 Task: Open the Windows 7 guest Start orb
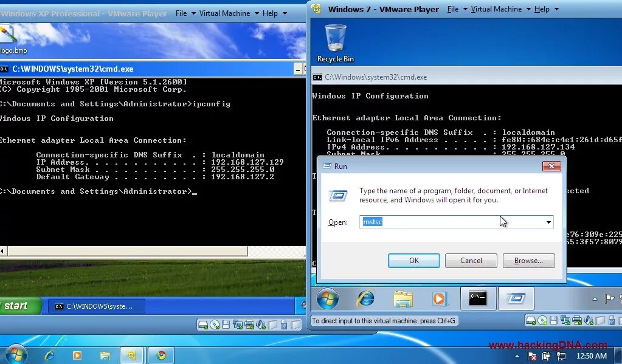[328, 298]
